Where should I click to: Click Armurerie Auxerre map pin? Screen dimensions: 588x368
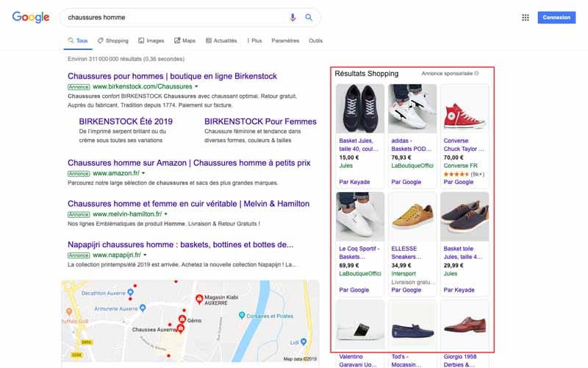coord(143,308)
